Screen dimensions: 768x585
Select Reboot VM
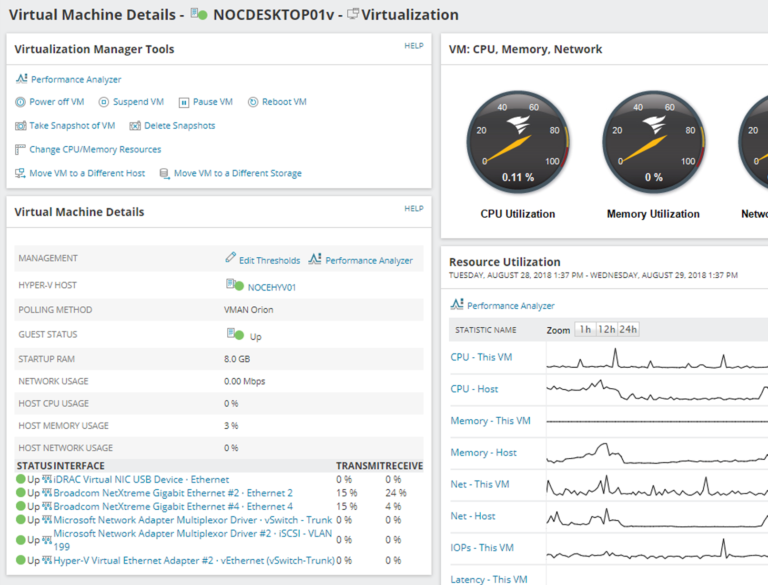pos(284,102)
